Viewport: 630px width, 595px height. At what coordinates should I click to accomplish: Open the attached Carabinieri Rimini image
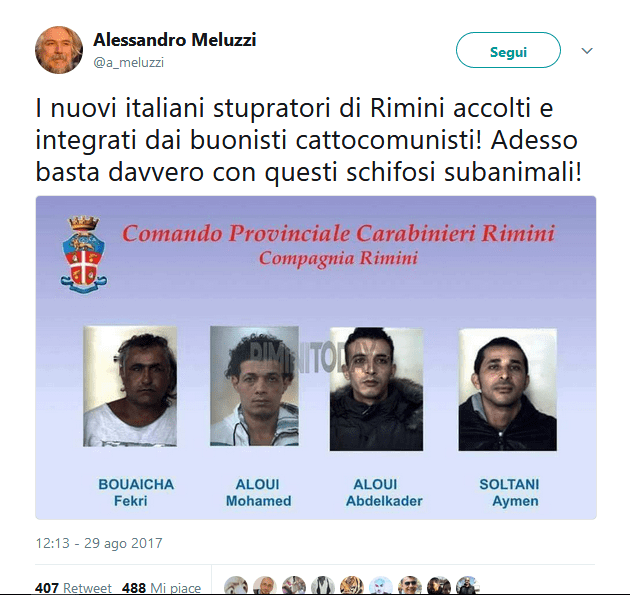tap(316, 358)
